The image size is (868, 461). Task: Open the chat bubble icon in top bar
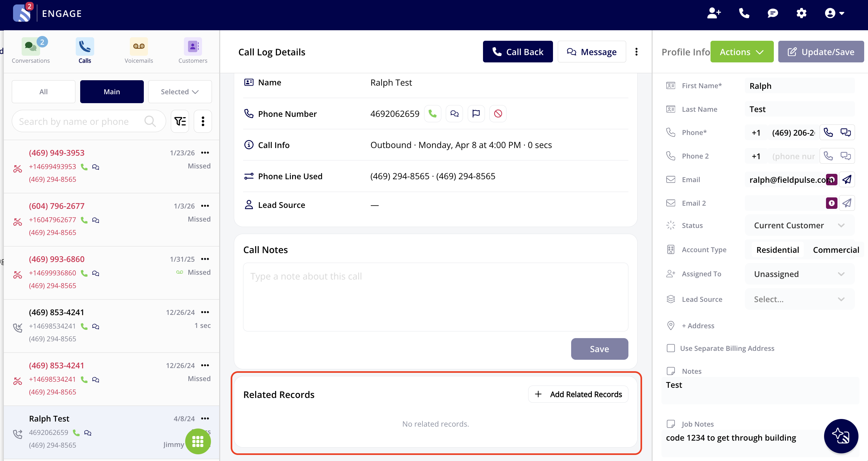[773, 13]
